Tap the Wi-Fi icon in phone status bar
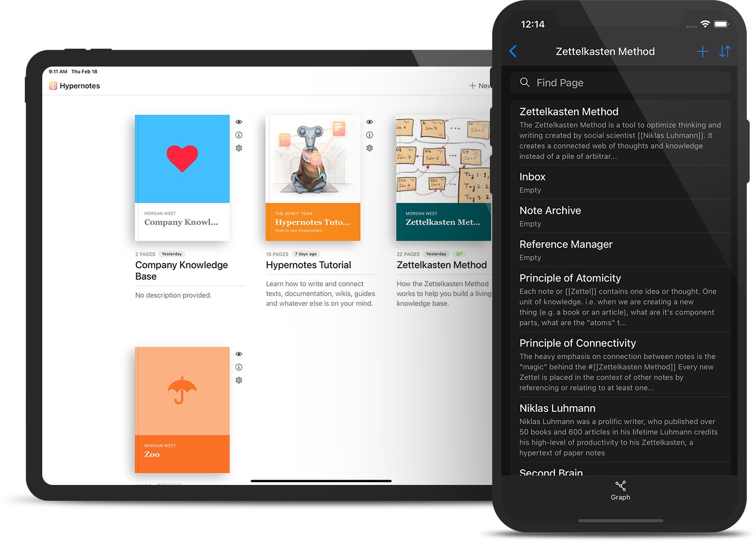Screen dimensions: 756x542 [x=705, y=24]
